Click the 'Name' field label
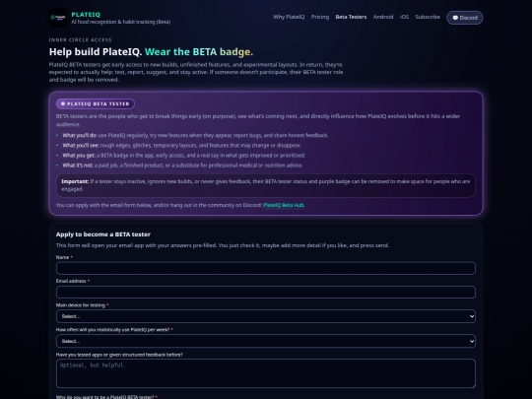This screenshot has width=532, height=399. click(x=62, y=257)
